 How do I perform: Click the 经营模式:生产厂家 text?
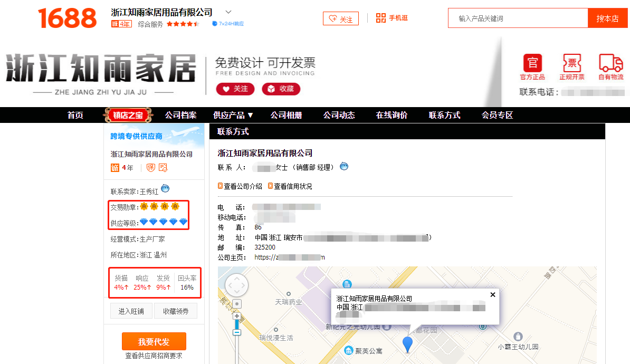click(138, 239)
